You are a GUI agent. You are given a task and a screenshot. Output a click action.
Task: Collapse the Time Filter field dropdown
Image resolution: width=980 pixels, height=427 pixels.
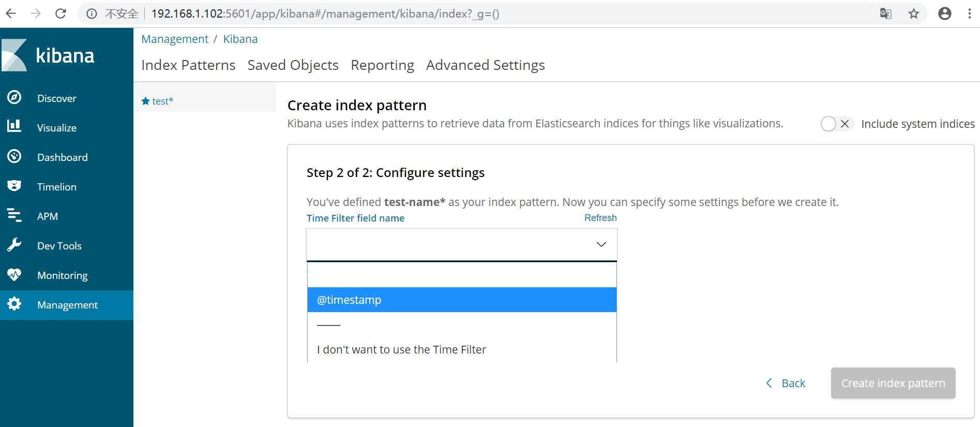(601, 244)
